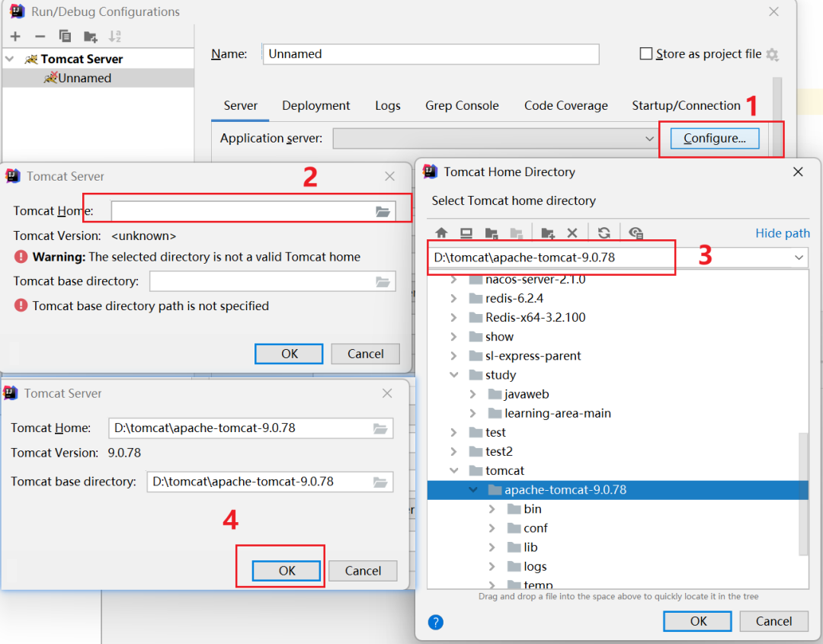This screenshot has width=823, height=644.
Task: Cancel the filled Tomcat Server dialog
Action: tap(363, 571)
